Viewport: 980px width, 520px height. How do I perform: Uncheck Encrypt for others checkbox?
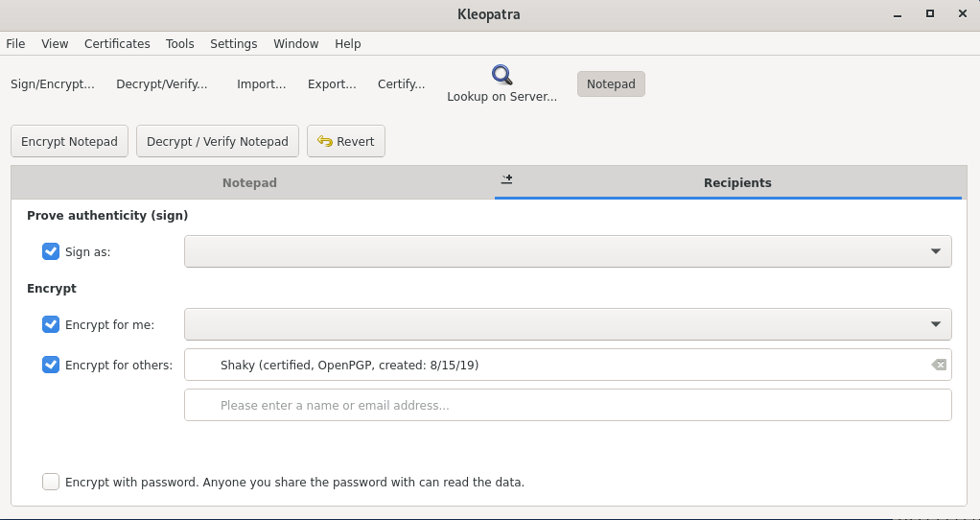coord(51,365)
